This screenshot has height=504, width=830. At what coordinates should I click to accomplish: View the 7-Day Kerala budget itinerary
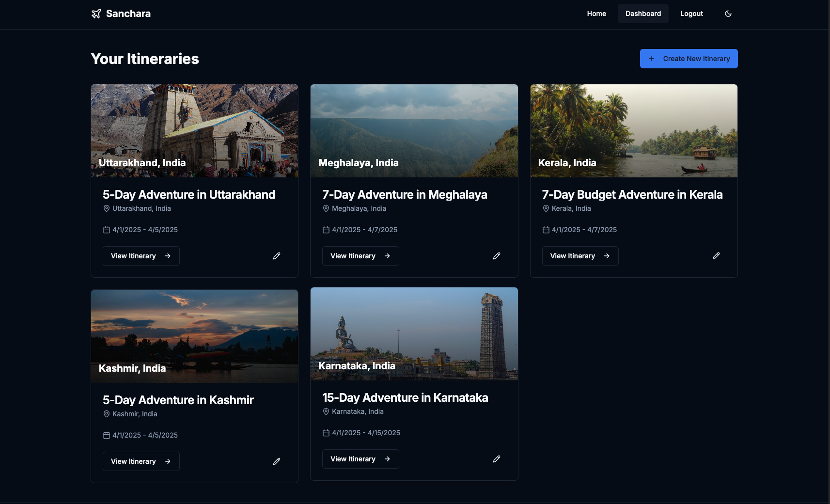[580, 256]
